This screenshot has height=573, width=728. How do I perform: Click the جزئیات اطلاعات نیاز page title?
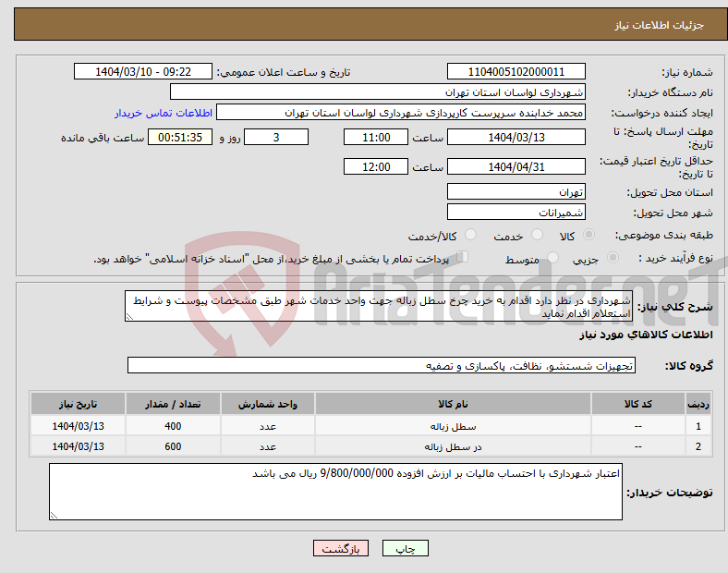[660, 25]
